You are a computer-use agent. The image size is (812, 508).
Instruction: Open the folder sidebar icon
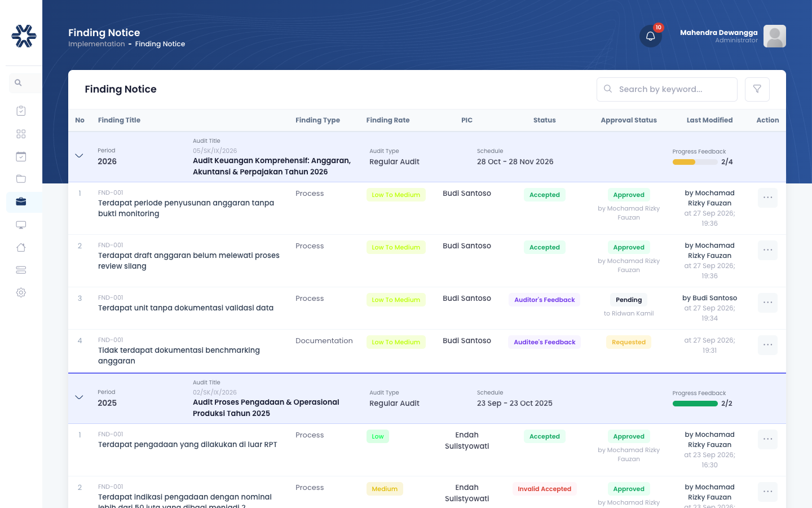[x=21, y=179]
